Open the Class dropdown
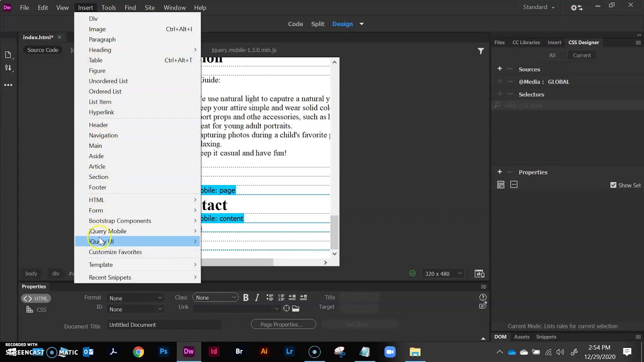Image resolution: width=644 pixels, height=362 pixels. 215,298
